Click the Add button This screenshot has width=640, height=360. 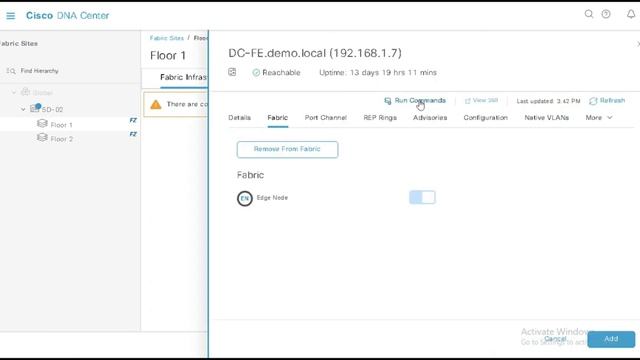pyautogui.click(x=611, y=339)
